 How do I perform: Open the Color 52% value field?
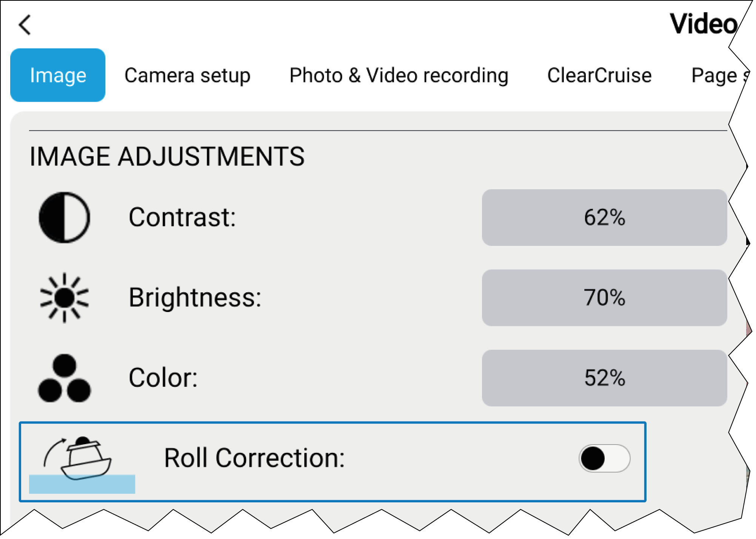pyautogui.click(x=604, y=378)
